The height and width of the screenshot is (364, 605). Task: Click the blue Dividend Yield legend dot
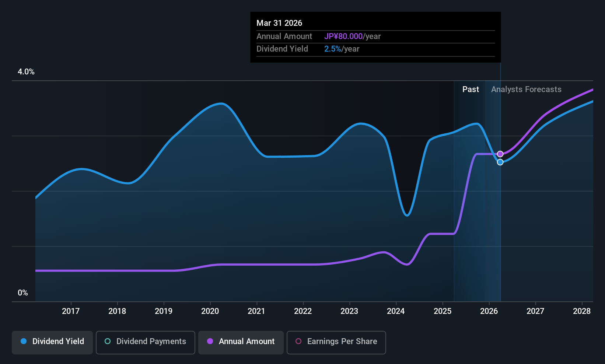24,342
